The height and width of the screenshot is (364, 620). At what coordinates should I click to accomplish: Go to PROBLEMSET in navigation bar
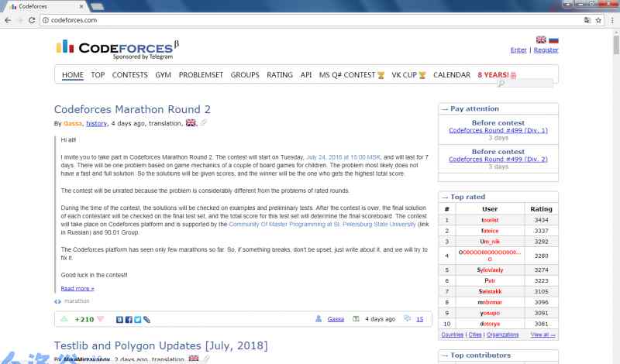click(201, 75)
